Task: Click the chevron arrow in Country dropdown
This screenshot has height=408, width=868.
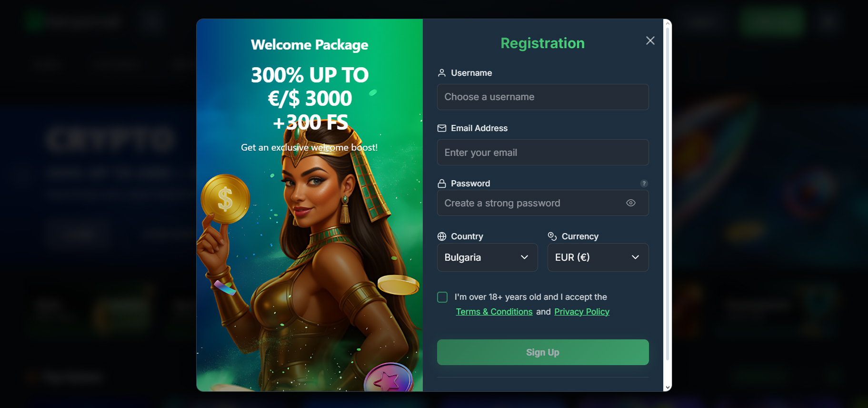Action: click(524, 257)
